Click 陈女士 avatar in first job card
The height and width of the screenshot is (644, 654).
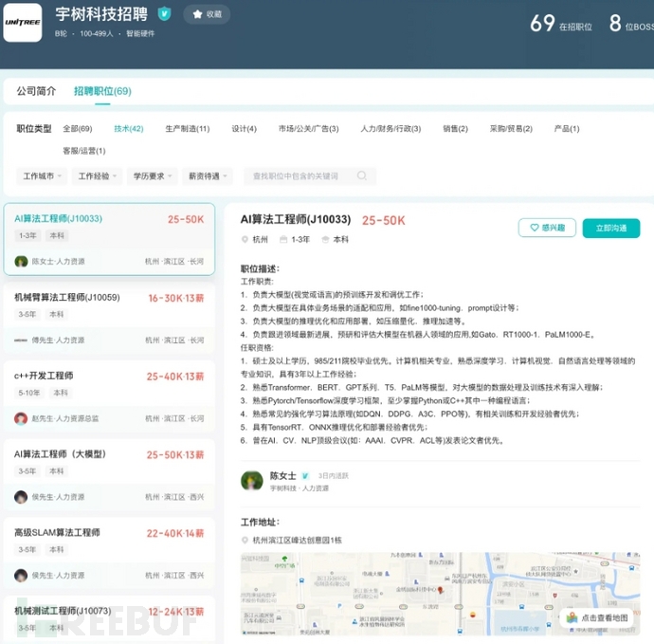coord(21,262)
